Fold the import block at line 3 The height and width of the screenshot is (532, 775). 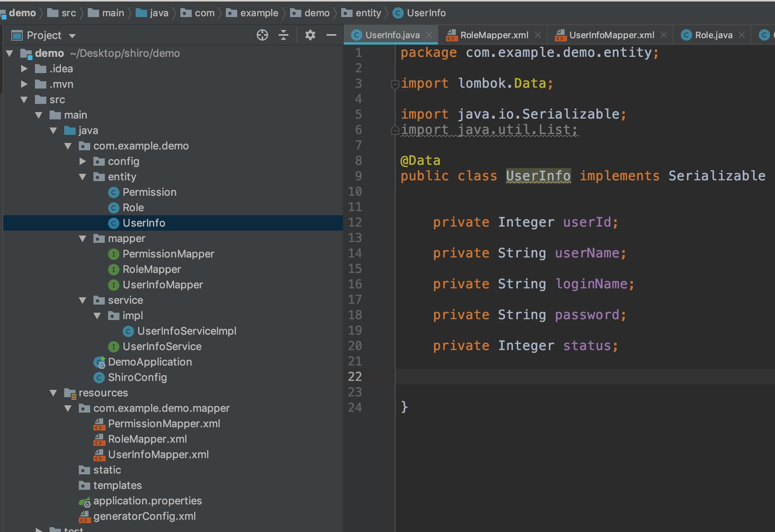click(x=395, y=84)
